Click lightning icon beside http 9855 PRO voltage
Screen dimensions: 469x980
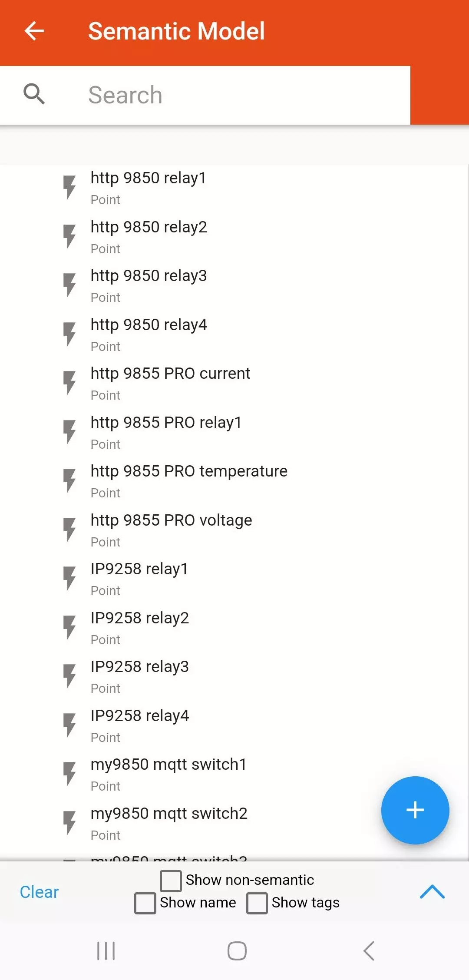(69, 530)
